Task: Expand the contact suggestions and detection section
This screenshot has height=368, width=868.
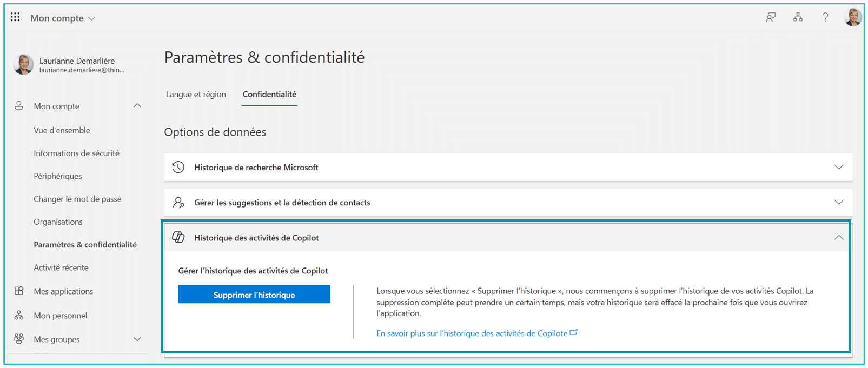Action: (838, 203)
